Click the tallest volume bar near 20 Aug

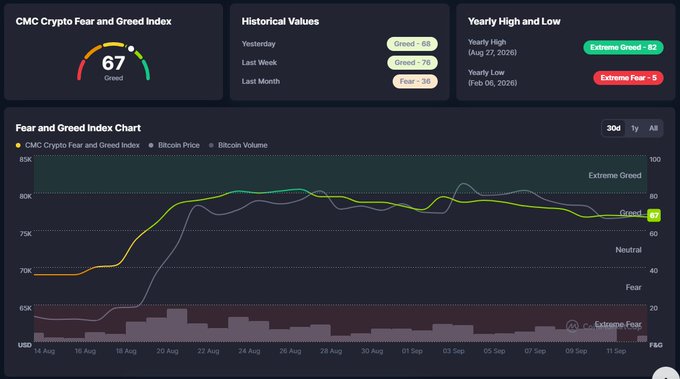pyautogui.click(x=177, y=325)
